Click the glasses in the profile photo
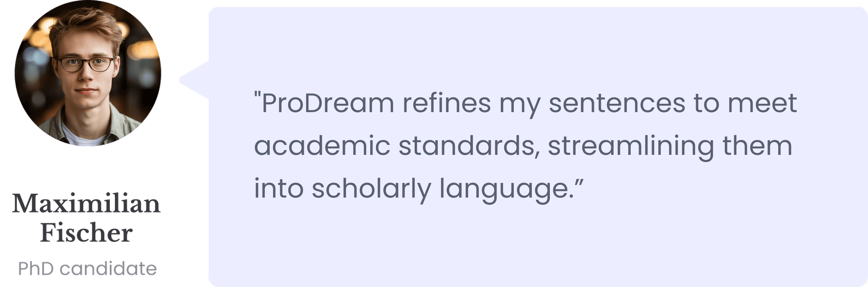The width and height of the screenshot is (868, 287). pos(86,64)
